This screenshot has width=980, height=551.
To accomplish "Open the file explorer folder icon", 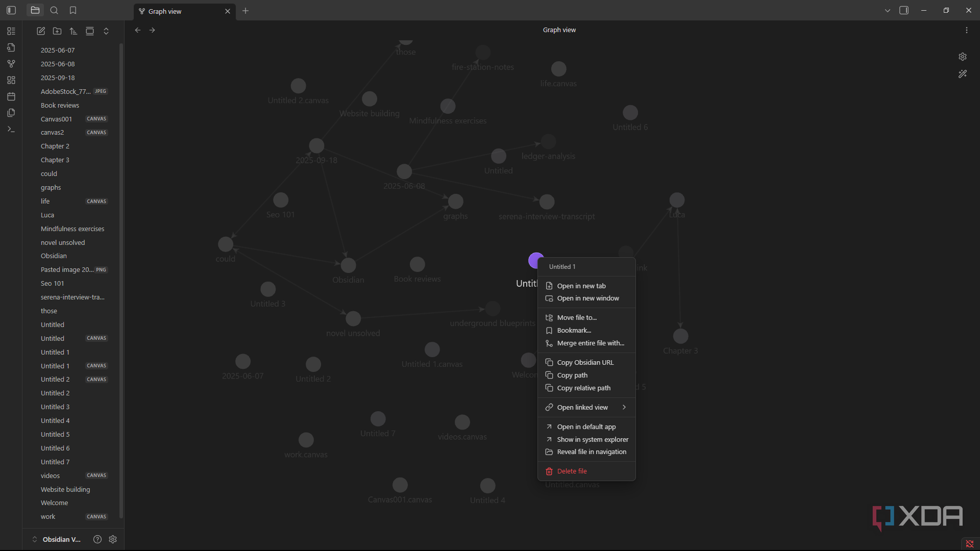I will [35, 10].
